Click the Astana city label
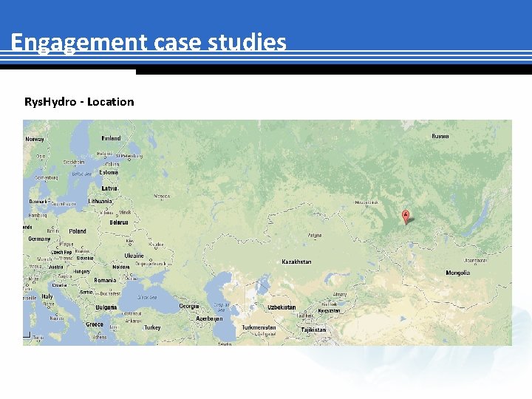 pyautogui.click(x=315, y=235)
